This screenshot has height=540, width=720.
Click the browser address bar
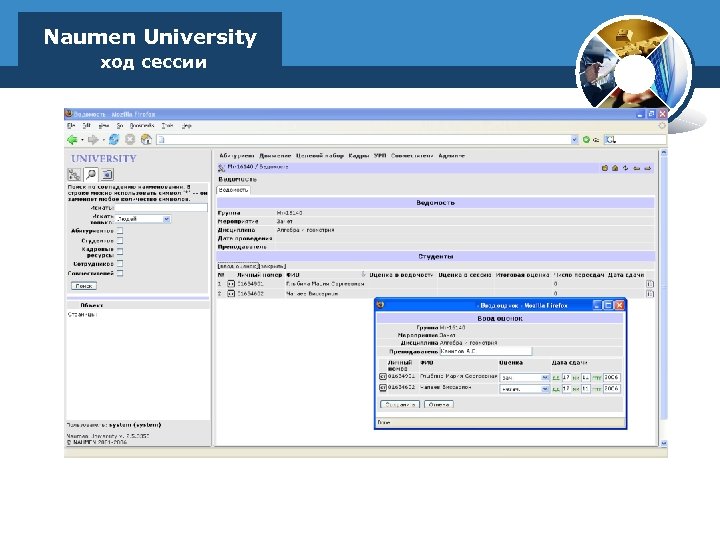tap(363, 140)
